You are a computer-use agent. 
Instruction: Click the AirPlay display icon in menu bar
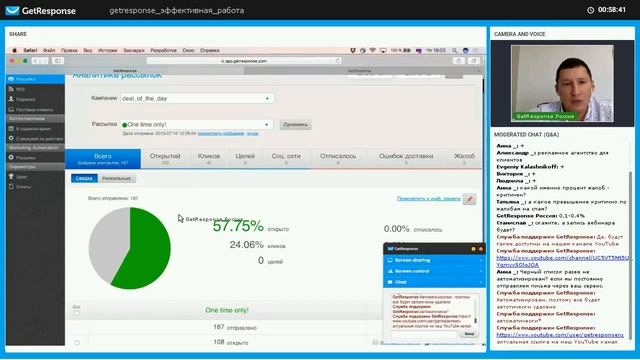383,50
